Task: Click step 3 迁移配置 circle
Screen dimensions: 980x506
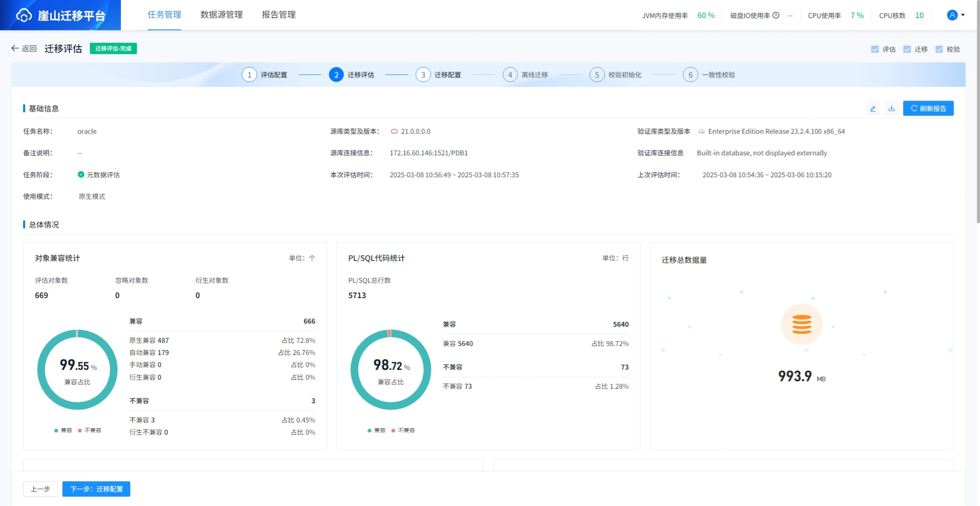Action: pos(423,75)
